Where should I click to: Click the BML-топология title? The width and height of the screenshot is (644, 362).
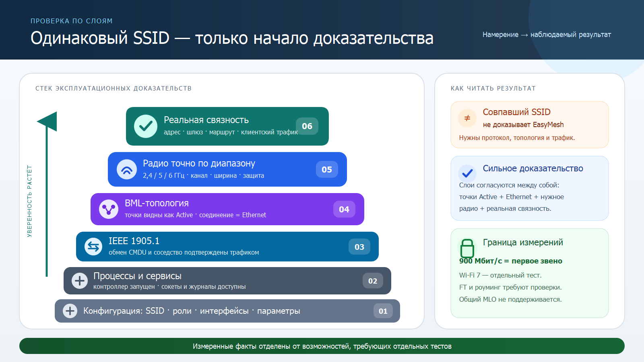pyautogui.click(x=157, y=203)
